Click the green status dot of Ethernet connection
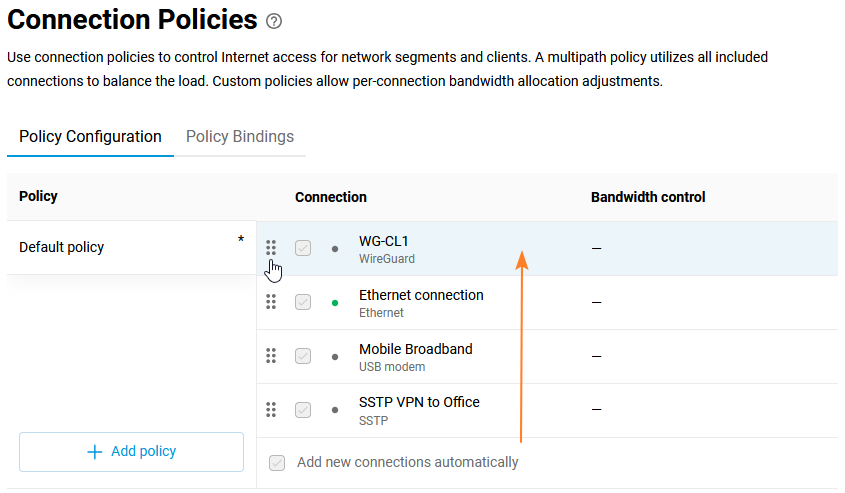Image resolution: width=845 pixels, height=493 pixels. click(335, 302)
